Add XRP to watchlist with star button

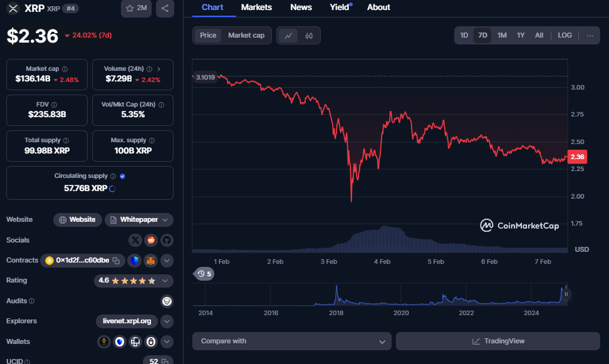click(x=136, y=8)
